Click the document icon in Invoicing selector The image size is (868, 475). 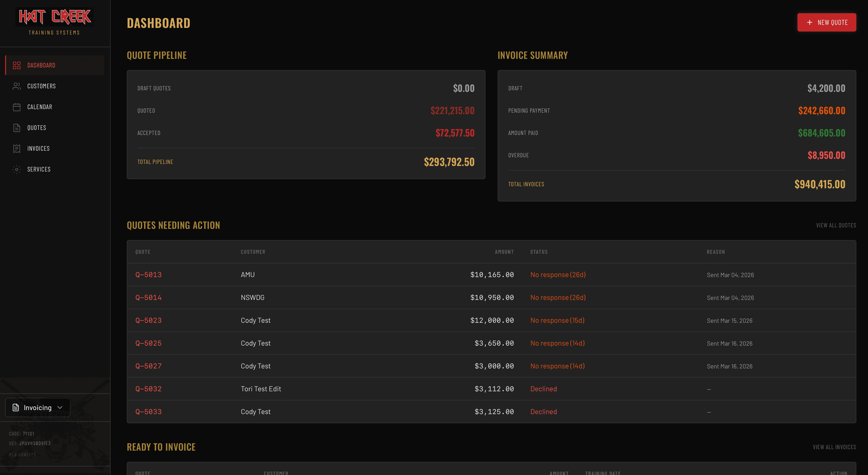[16, 408]
